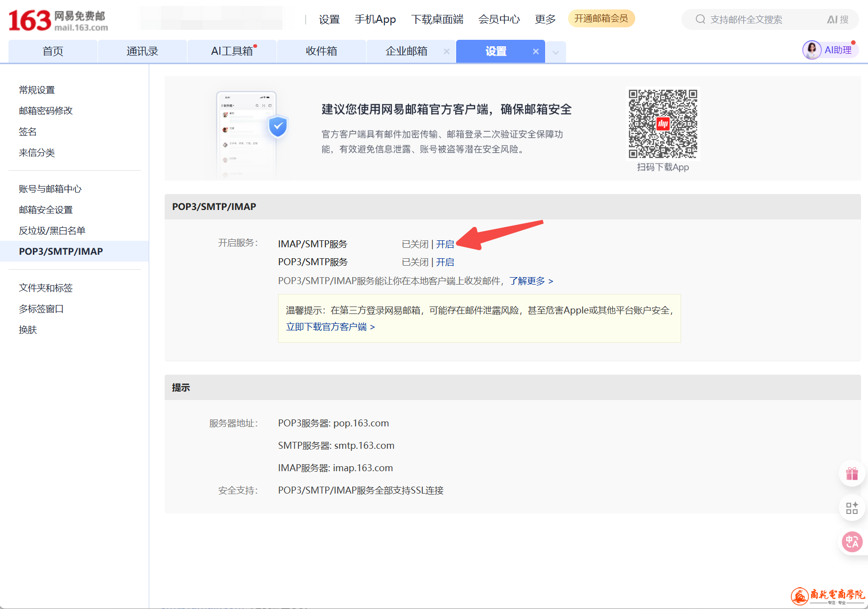The width and height of the screenshot is (868, 609).
Task: Open 签名 settings in the sidebar
Action: point(28,132)
